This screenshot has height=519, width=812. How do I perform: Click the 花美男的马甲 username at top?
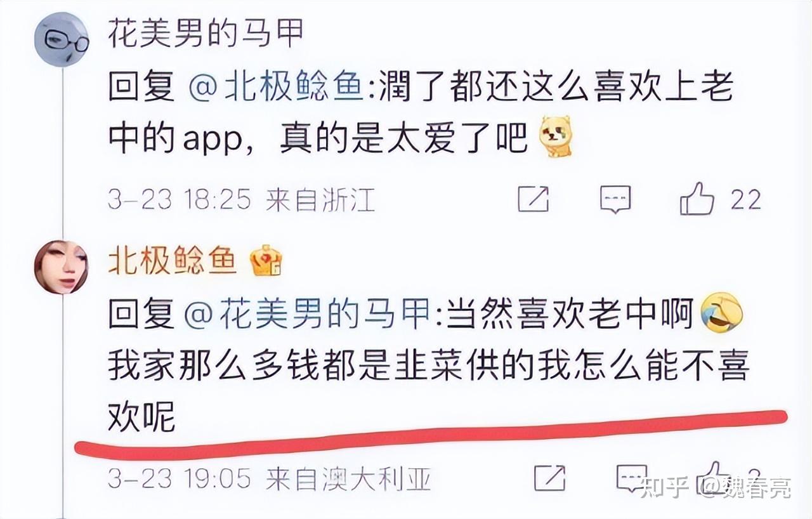tap(206, 34)
